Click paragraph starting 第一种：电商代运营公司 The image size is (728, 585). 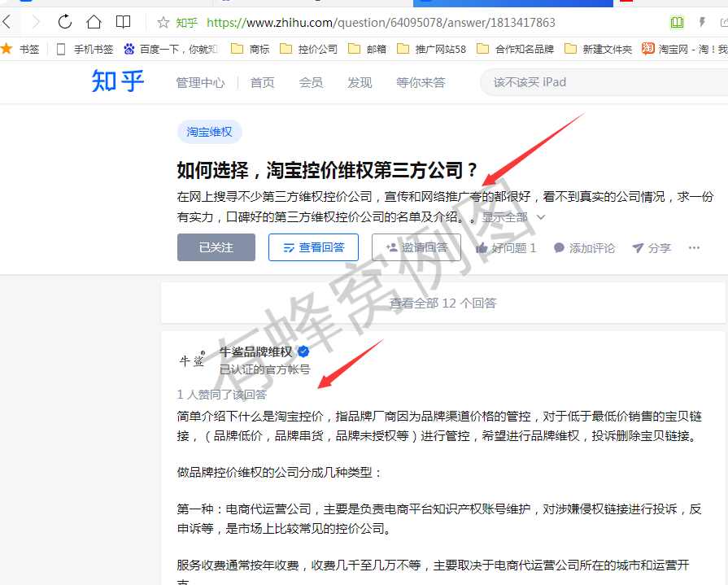439,518
